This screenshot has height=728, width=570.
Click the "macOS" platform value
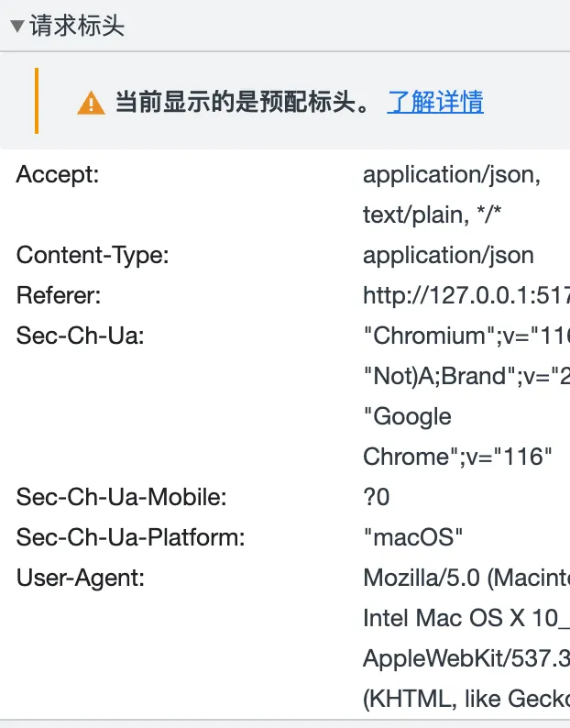pos(413,537)
